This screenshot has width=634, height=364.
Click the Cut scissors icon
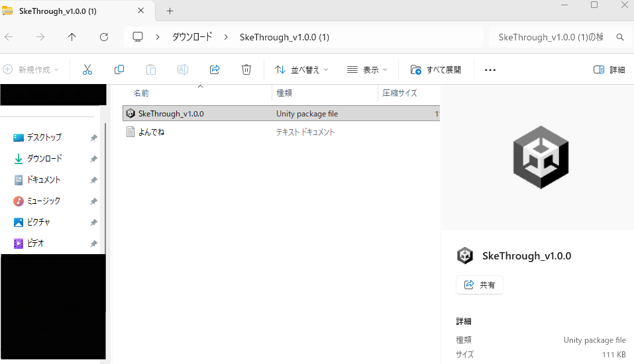87,69
